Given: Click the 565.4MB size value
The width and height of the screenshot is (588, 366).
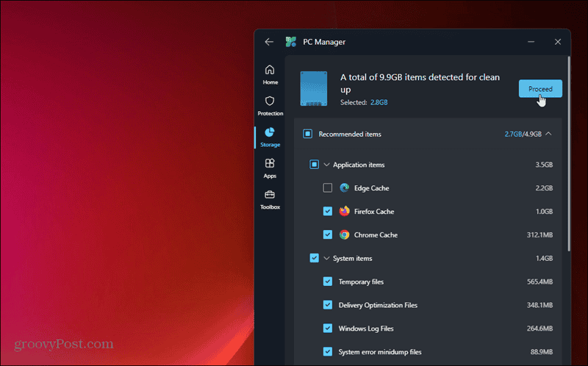Looking at the screenshot, I should click(539, 281).
